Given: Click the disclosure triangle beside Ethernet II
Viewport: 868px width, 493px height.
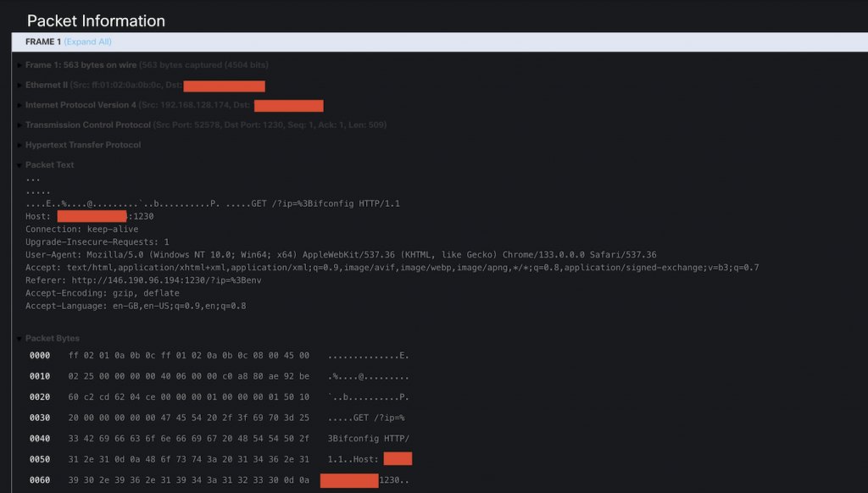Looking at the screenshot, I should tap(18, 86).
